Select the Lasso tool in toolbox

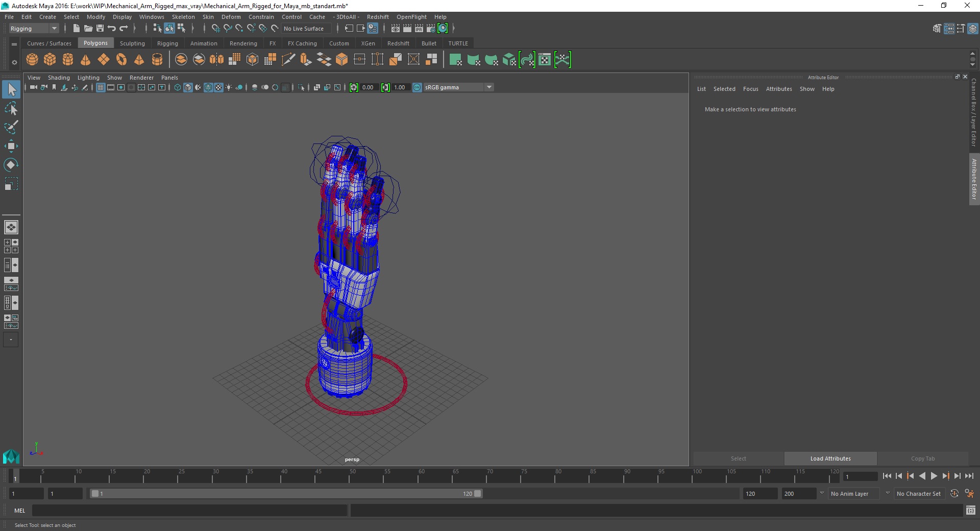click(11, 109)
